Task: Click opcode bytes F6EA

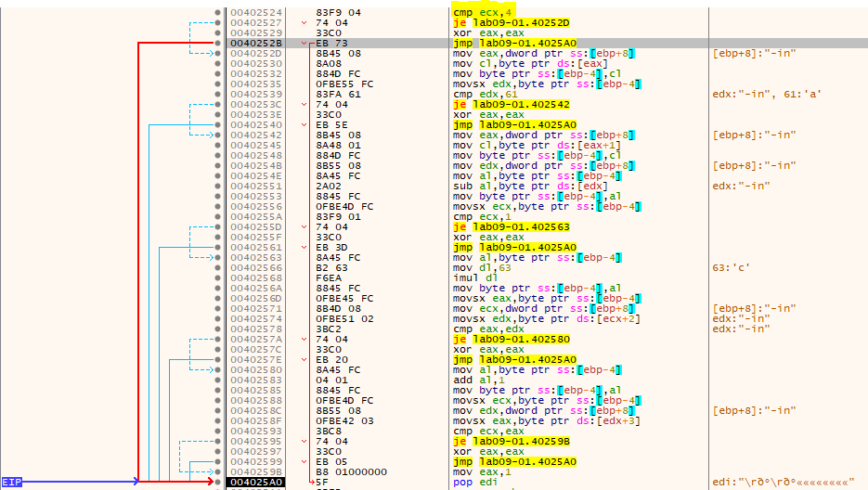Action: (x=329, y=277)
